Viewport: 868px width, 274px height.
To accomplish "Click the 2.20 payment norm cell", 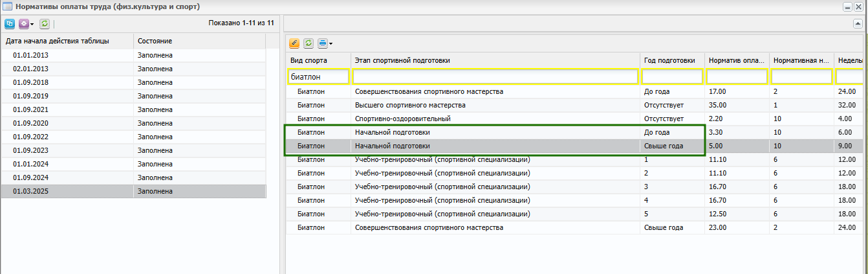I will click(x=737, y=119).
